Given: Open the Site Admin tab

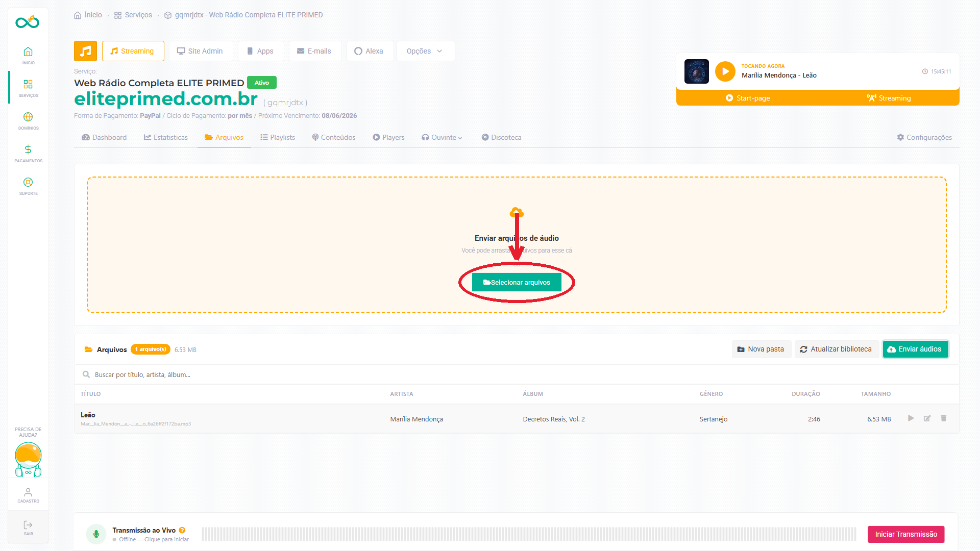Looking at the screenshot, I should point(200,51).
